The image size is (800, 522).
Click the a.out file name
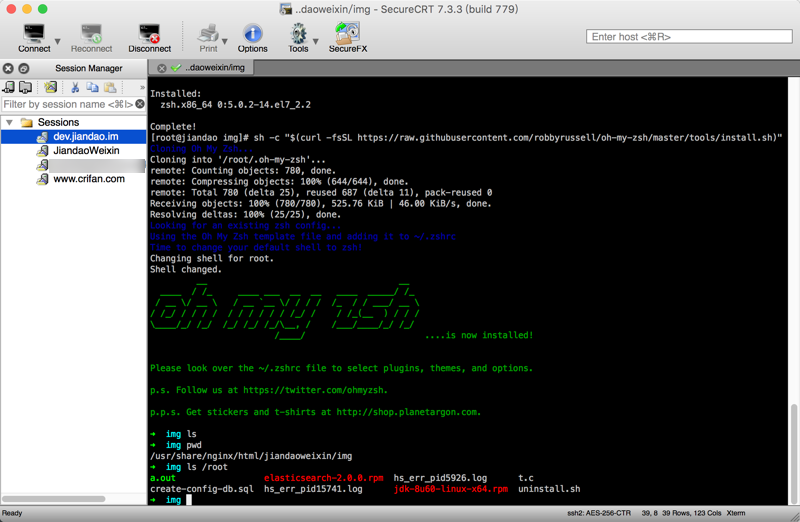pyautogui.click(x=163, y=478)
